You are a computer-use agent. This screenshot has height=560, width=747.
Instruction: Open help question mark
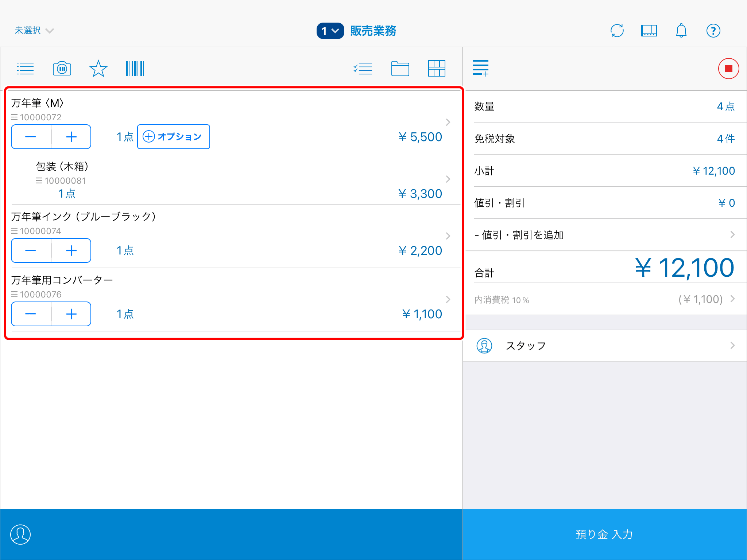coord(713,31)
